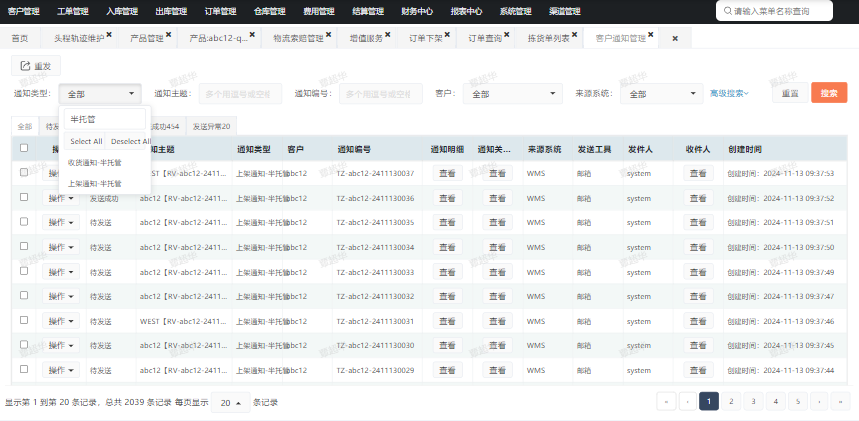Click the menu name search box
This screenshot has height=421, width=859.
(775, 10)
